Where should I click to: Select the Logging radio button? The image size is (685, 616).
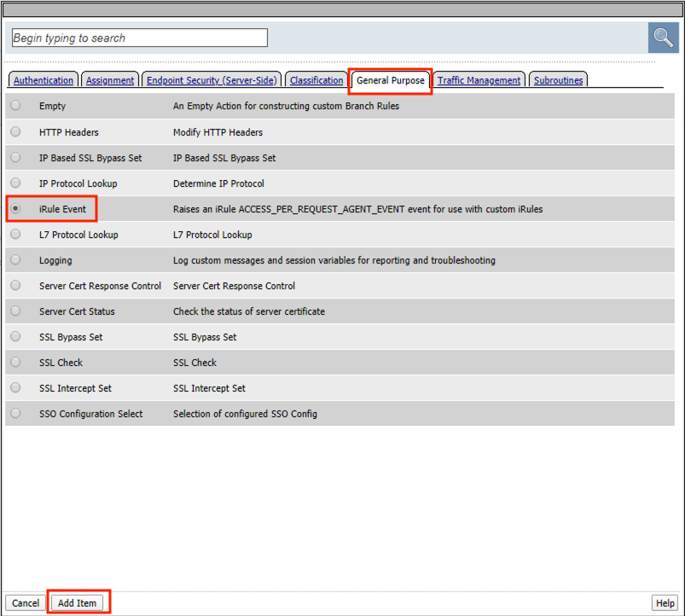pos(15,259)
